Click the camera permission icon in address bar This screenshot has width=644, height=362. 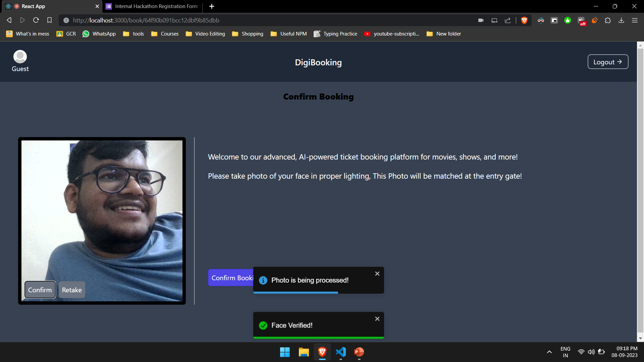tap(481, 20)
